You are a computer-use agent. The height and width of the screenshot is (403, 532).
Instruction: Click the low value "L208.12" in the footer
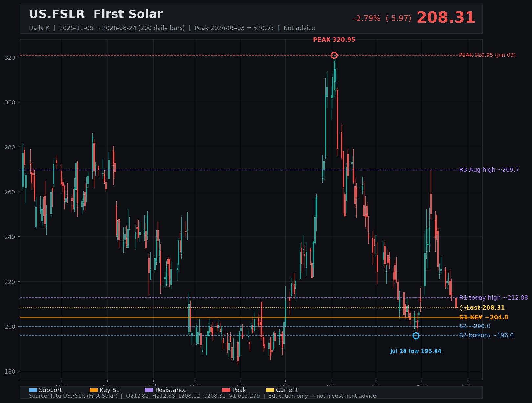(189, 396)
